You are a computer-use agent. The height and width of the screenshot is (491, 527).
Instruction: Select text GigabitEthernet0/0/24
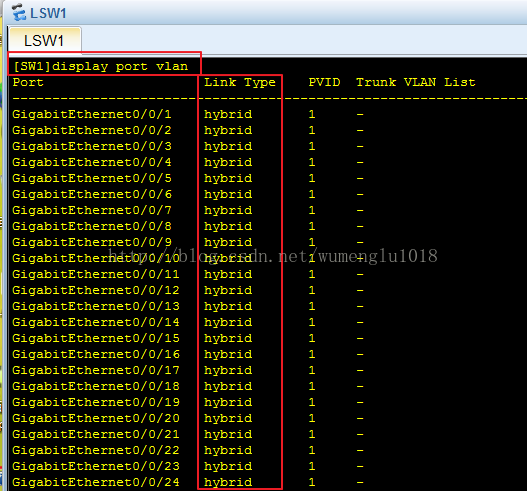96,482
